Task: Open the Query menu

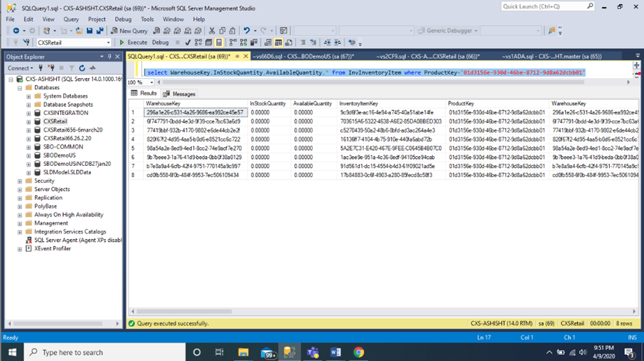Action: coord(71,19)
